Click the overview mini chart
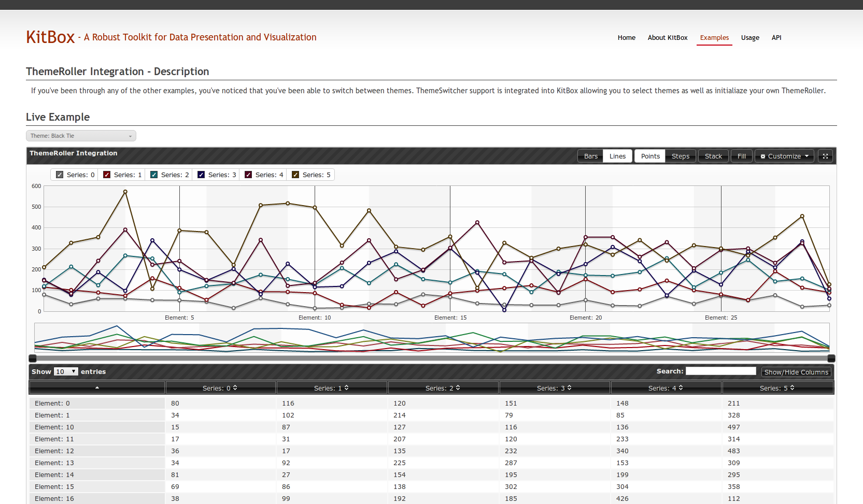 click(x=432, y=338)
